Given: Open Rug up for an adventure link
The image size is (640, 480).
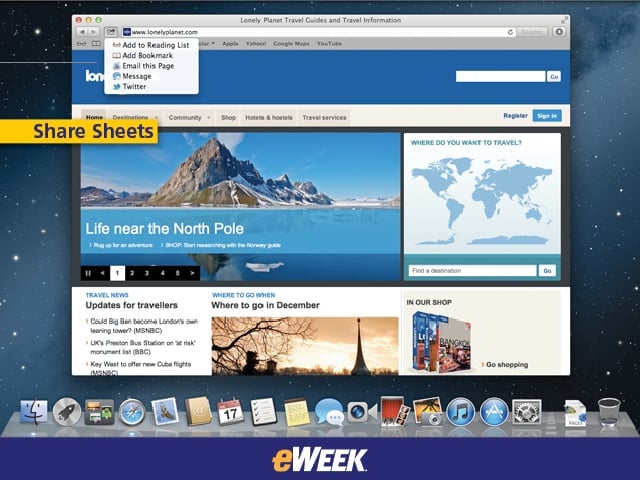Looking at the screenshot, I should coord(123,245).
